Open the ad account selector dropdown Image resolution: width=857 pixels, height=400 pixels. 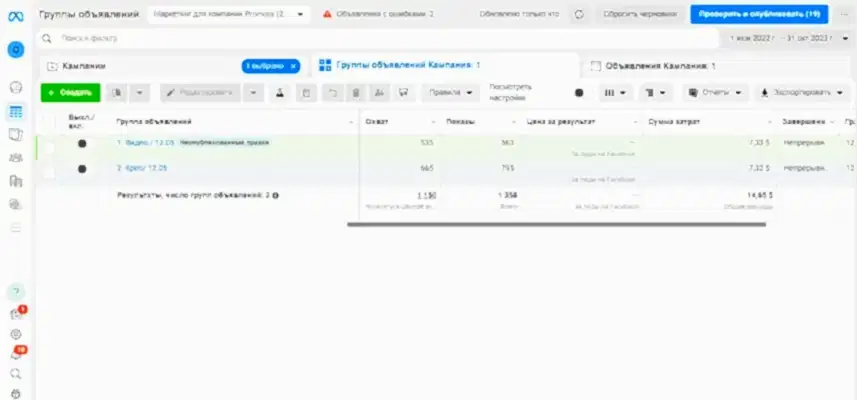click(x=229, y=15)
